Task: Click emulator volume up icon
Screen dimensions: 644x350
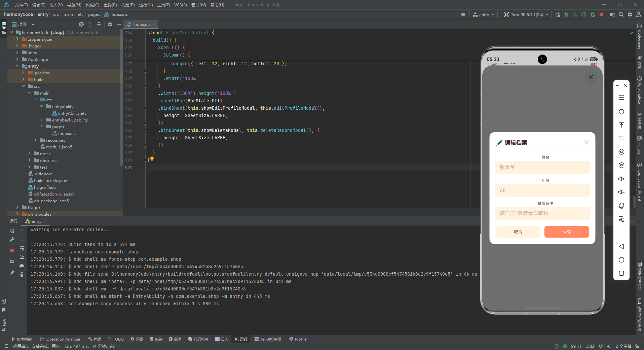Action: pos(621,179)
